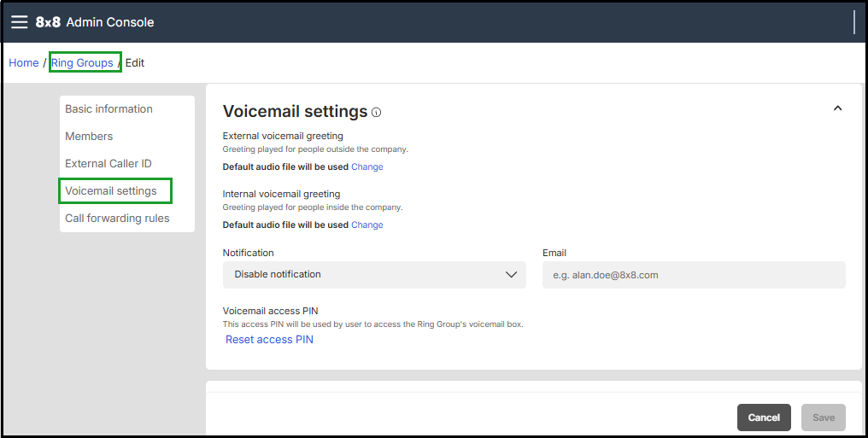Click into the Email input field

tap(694, 275)
